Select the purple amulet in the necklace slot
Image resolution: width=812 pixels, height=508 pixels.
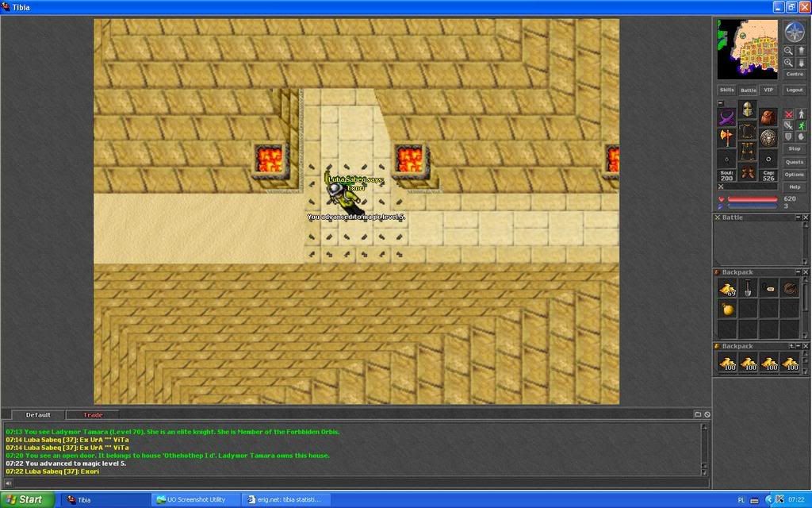726,117
